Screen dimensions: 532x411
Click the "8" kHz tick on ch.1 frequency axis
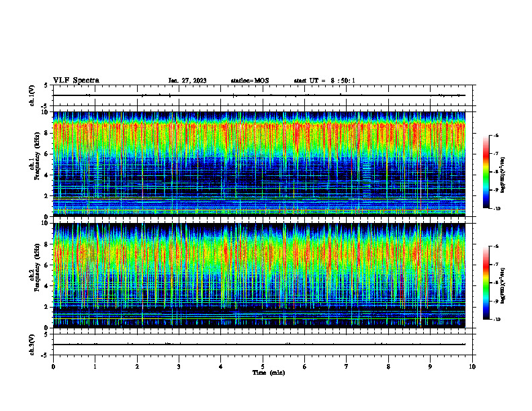(47, 133)
